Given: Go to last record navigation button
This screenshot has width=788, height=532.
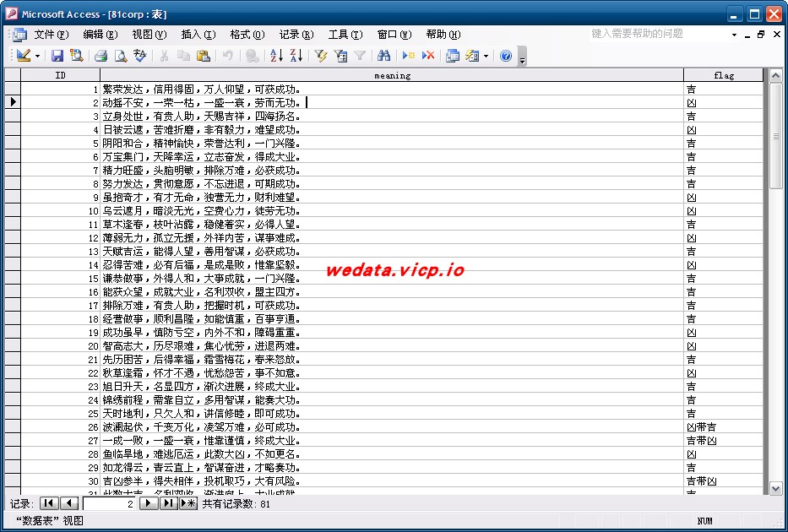Looking at the screenshot, I should pyautogui.click(x=169, y=503).
